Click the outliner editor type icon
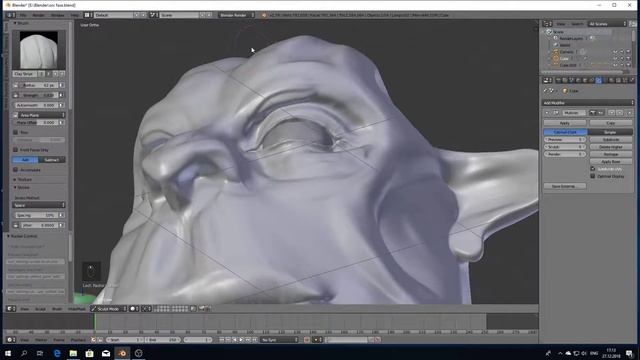Viewport: 640px width, 360px height. pos(547,24)
